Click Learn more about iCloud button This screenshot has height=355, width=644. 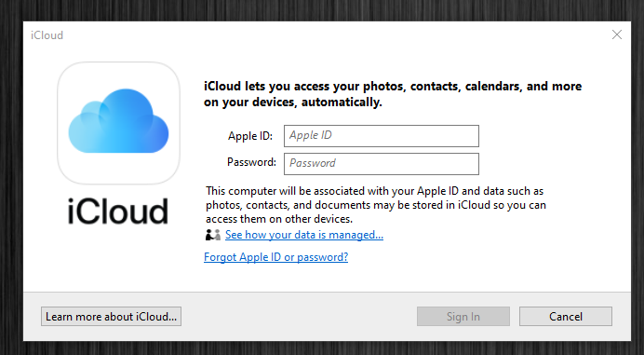[111, 317]
